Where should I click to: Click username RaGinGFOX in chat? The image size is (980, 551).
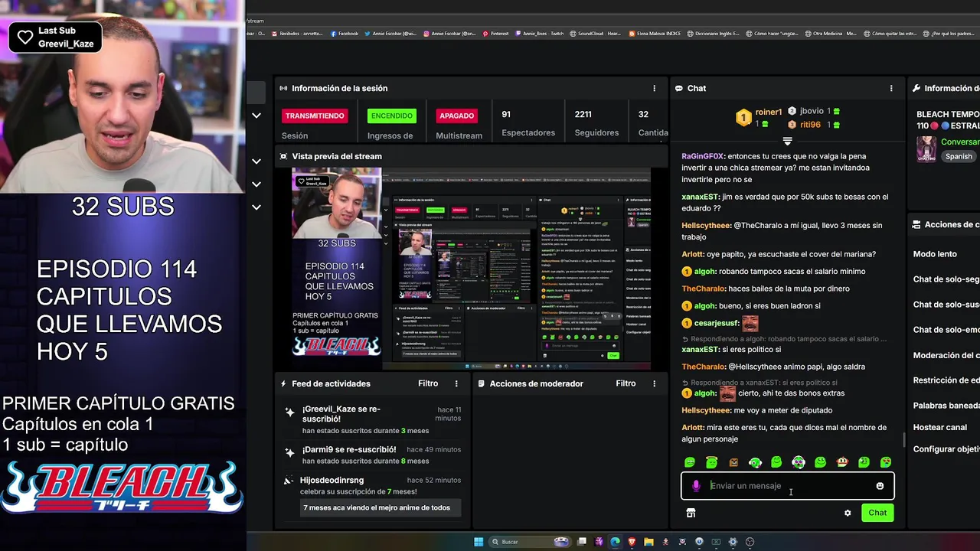(702, 156)
